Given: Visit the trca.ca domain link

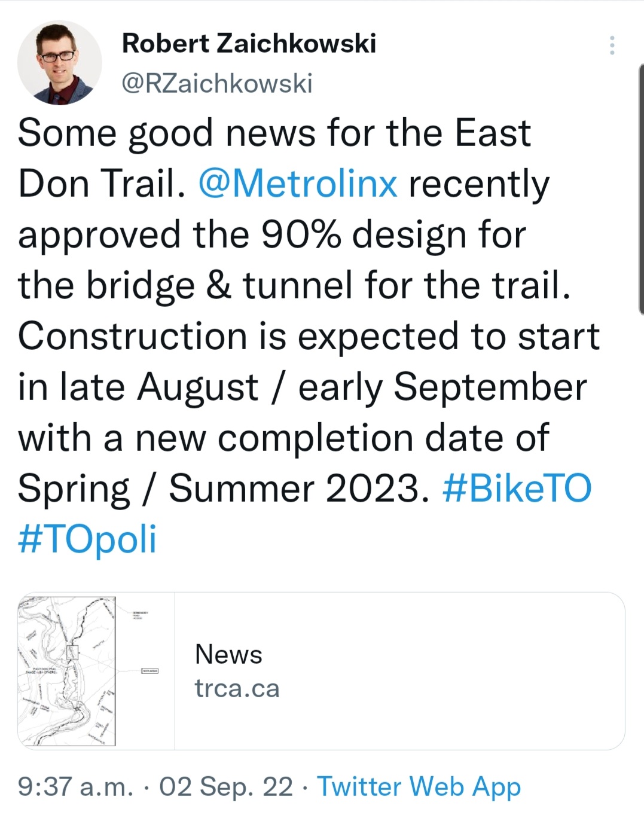Looking at the screenshot, I should coord(237,688).
